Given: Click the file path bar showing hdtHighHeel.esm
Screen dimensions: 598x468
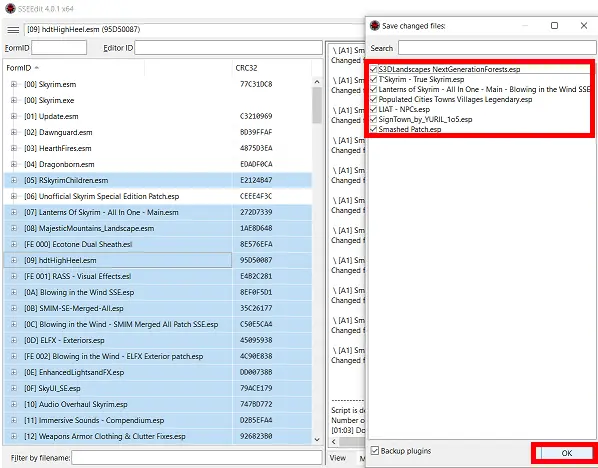Looking at the screenshot, I should [195, 30].
